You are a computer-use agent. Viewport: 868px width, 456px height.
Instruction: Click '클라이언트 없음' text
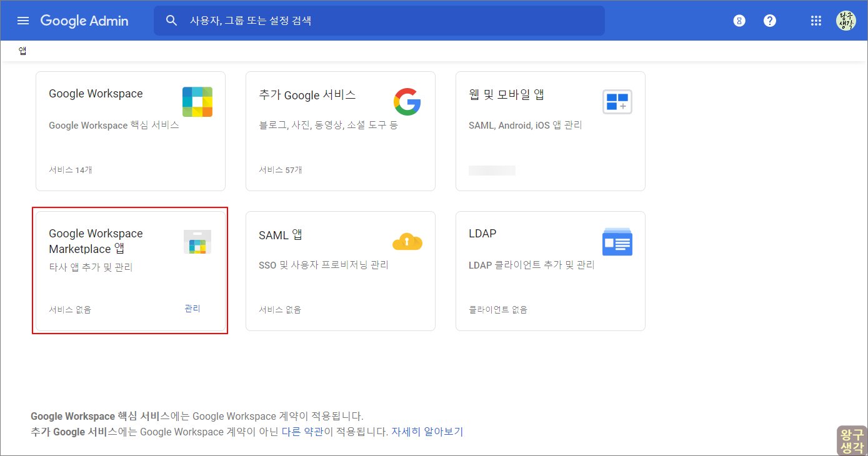(498, 309)
